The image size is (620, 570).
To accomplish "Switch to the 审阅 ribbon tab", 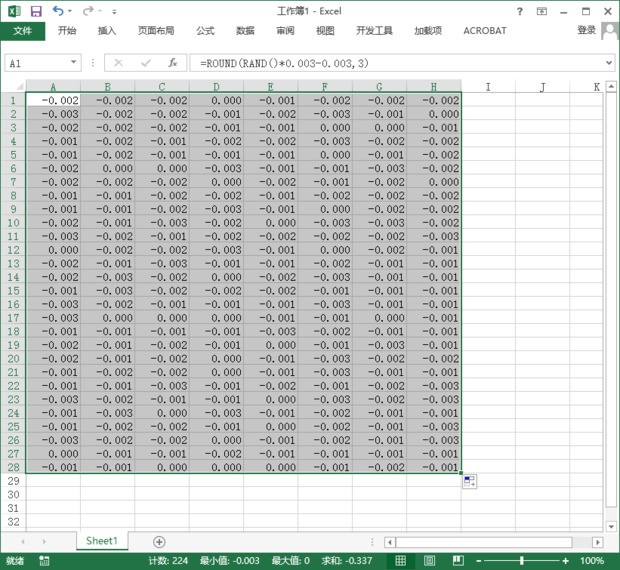I will pos(285,31).
